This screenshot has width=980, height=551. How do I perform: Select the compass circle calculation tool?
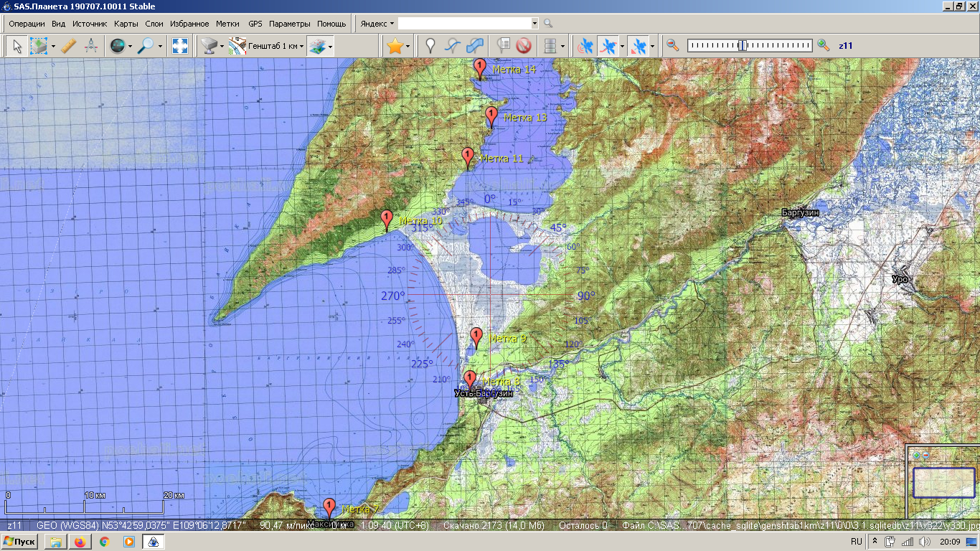point(91,46)
